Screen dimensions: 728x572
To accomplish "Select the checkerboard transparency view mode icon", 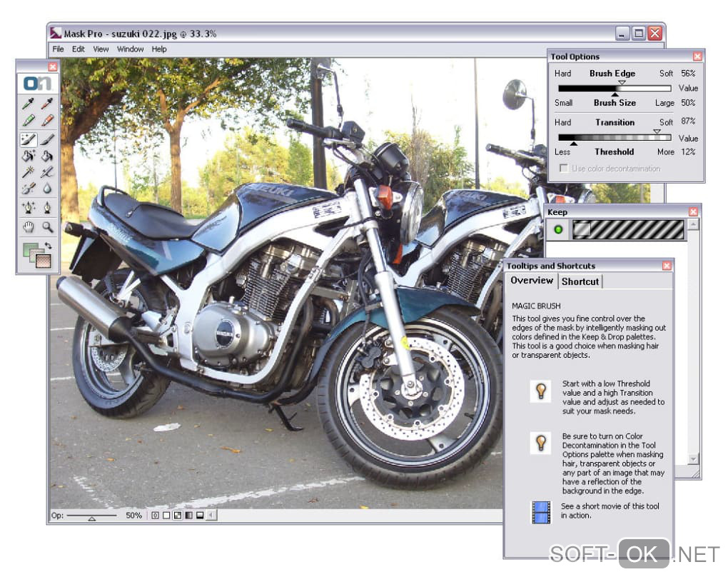I will point(177,516).
